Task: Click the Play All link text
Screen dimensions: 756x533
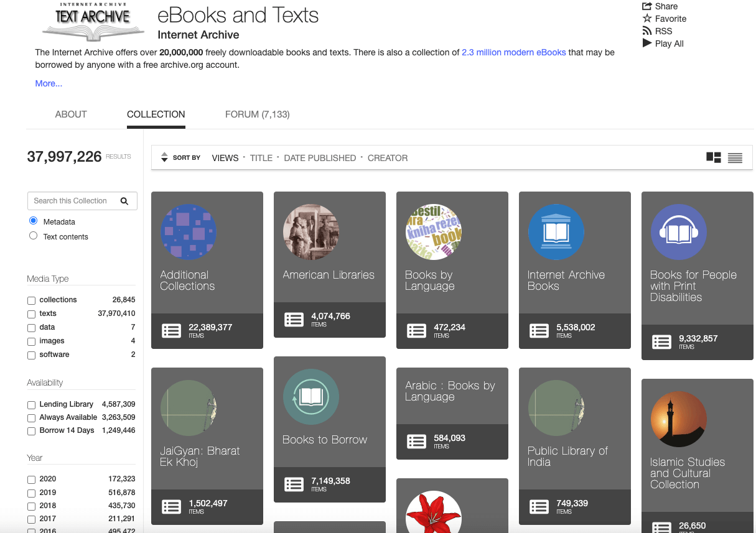Action: (670, 44)
